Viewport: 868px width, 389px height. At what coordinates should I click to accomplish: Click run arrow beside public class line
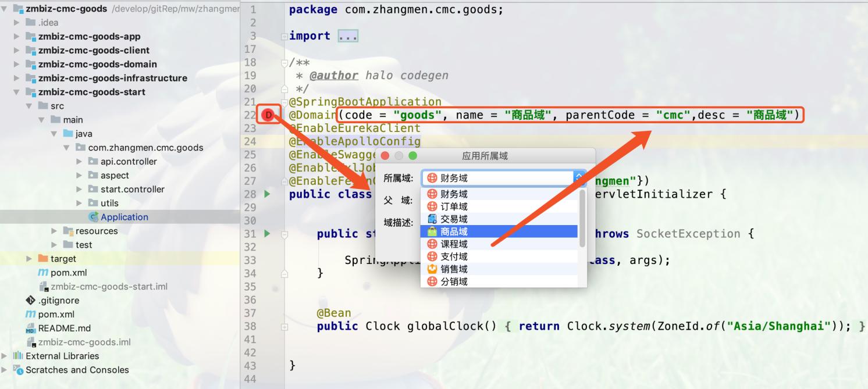(267, 194)
